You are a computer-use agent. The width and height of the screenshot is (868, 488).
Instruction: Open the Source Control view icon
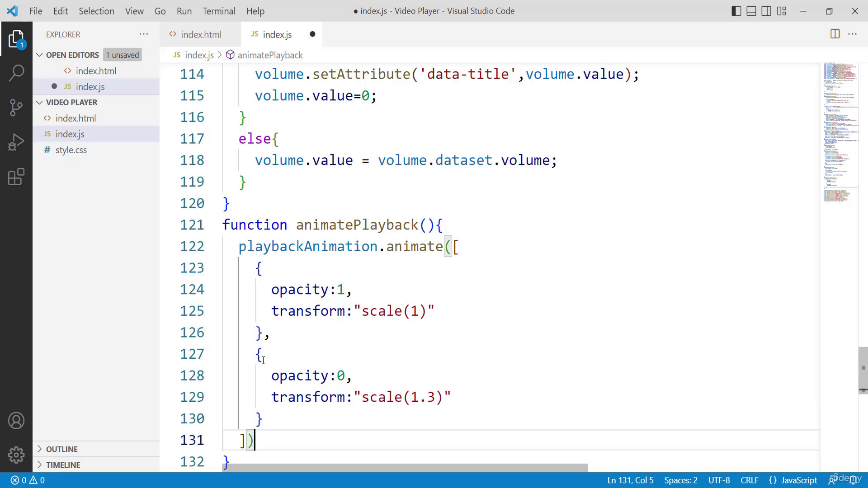16,108
